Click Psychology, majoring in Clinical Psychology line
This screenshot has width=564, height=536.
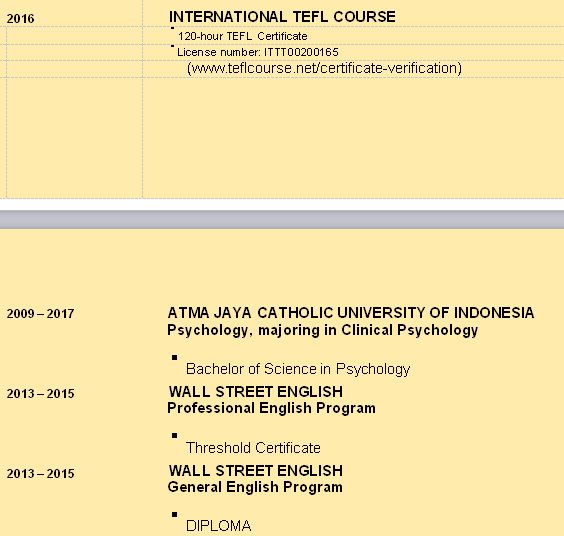323,330
